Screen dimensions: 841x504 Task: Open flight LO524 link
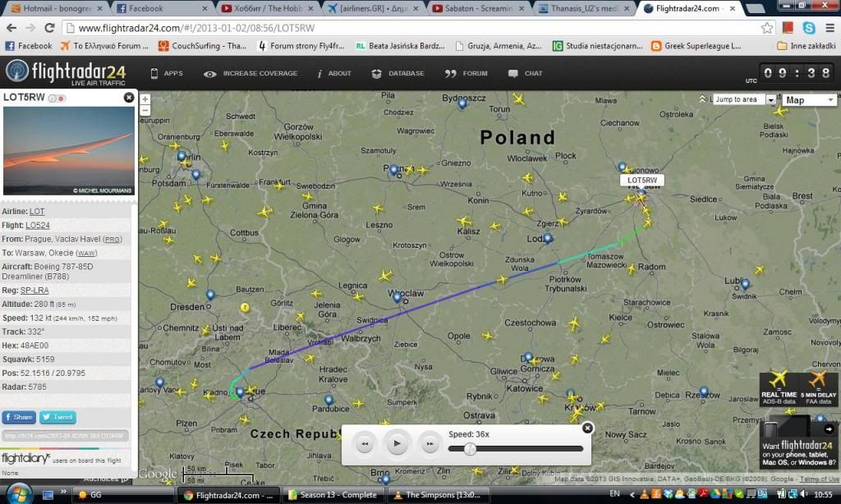38,226
